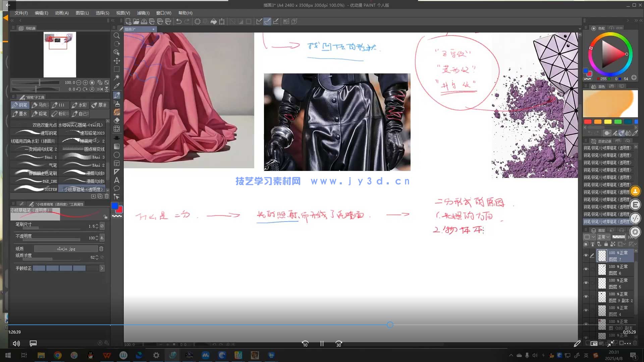This screenshot has height=362, width=644.
Task: Hide 图层 6 with its eye toggle
Action: pyautogui.click(x=586, y=269)
